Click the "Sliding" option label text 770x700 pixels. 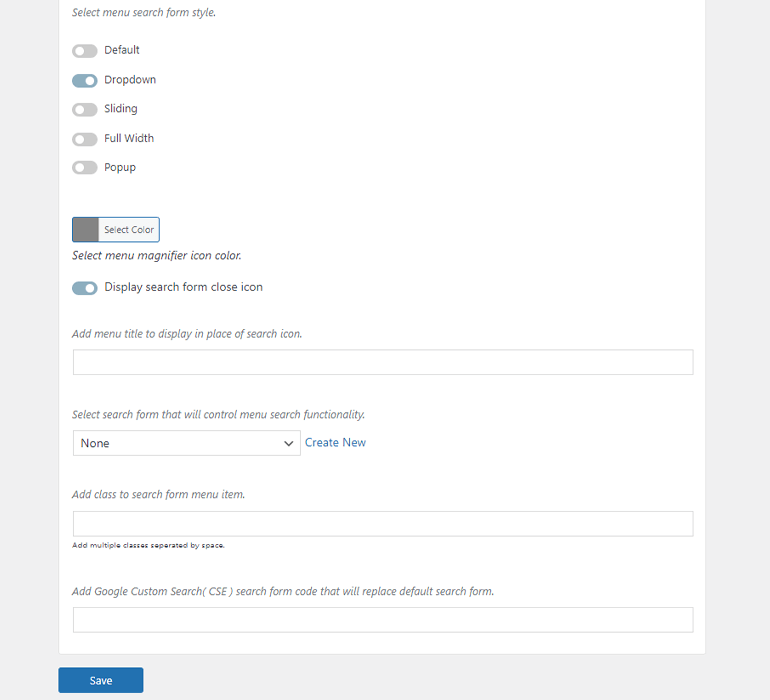point(121,109)
